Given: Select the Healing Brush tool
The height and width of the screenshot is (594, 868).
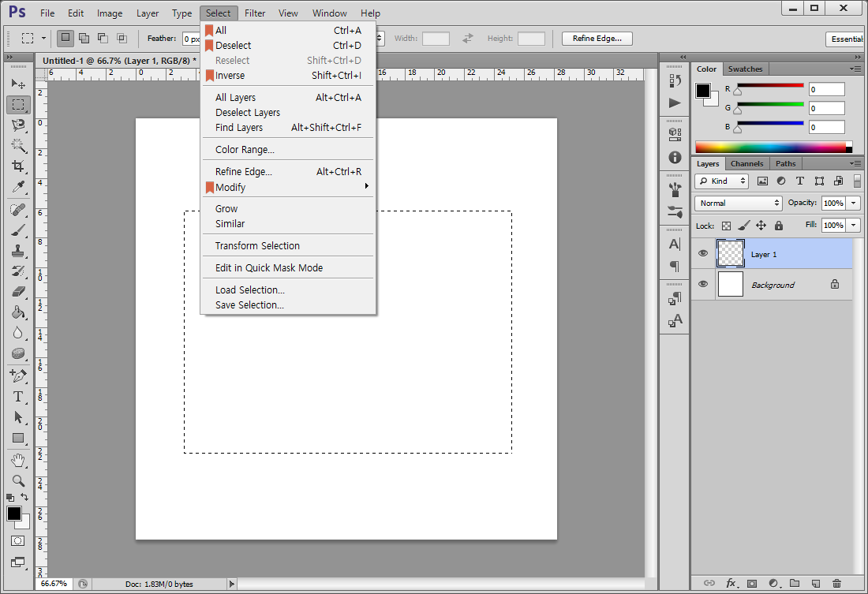Looking at the screenshot, I should pos(18,210).
